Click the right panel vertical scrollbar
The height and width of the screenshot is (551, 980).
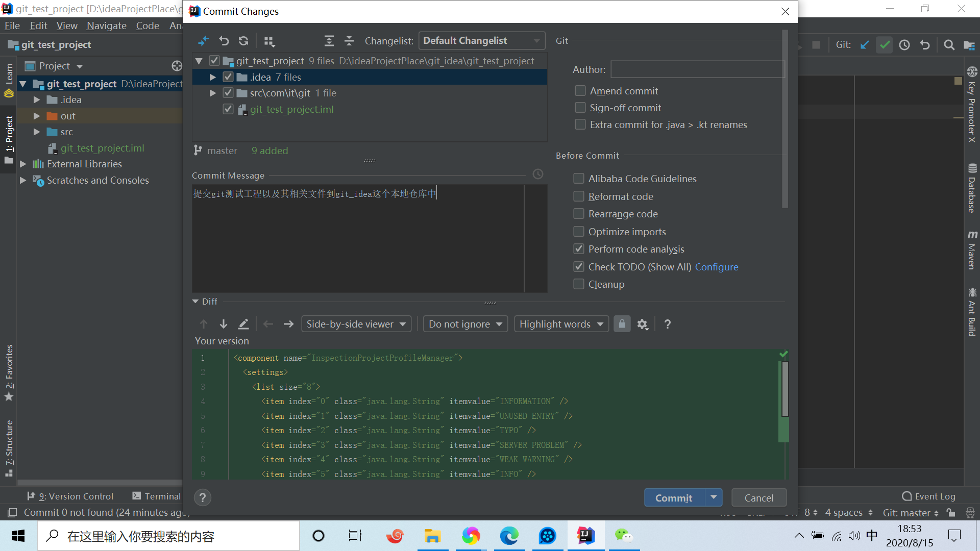(x=785, y=118)
